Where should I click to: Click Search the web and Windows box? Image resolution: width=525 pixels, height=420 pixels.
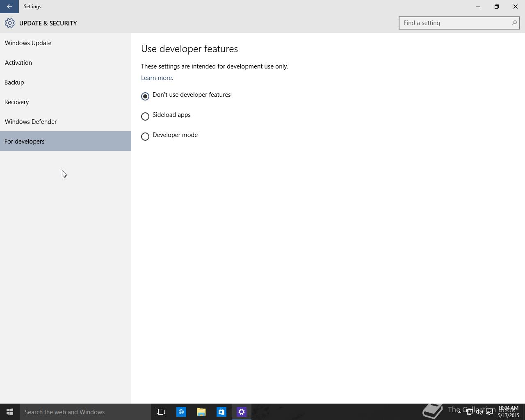(x=85, y=412)
